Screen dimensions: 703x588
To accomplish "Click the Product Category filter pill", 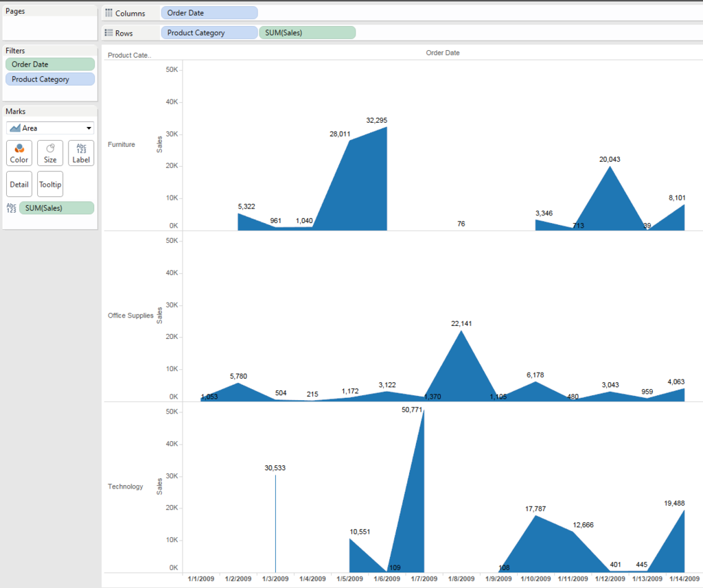I will pyautogui.click(x=50, y=80).
